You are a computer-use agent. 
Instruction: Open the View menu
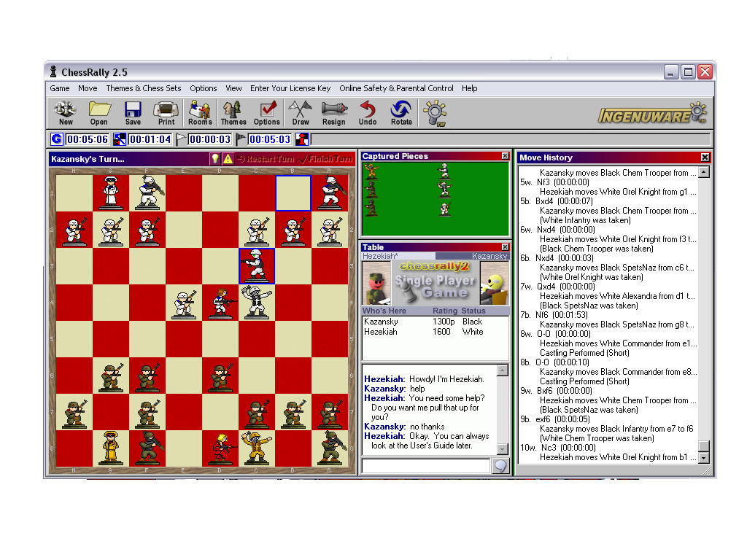pyautogui.click(x=233, y=88)
